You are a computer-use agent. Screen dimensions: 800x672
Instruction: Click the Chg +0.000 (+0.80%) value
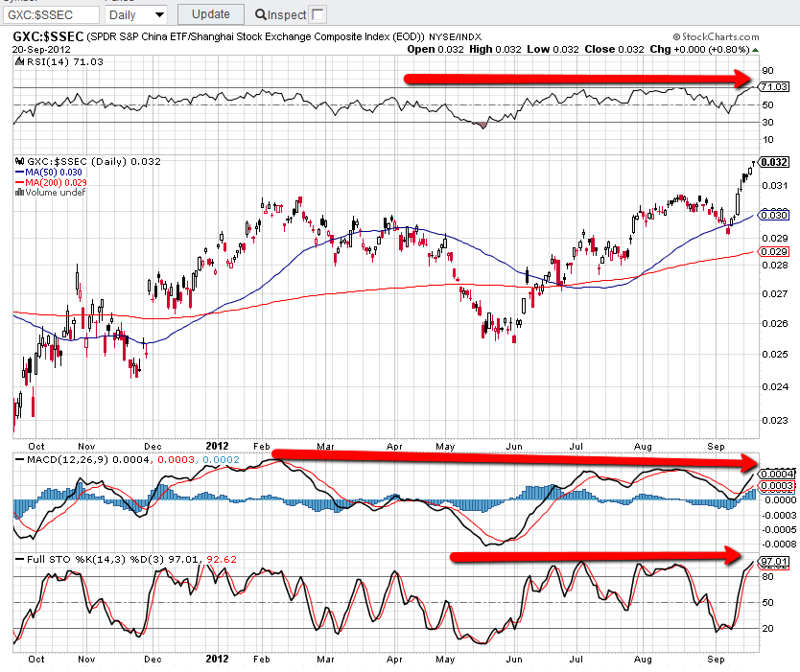699,50
